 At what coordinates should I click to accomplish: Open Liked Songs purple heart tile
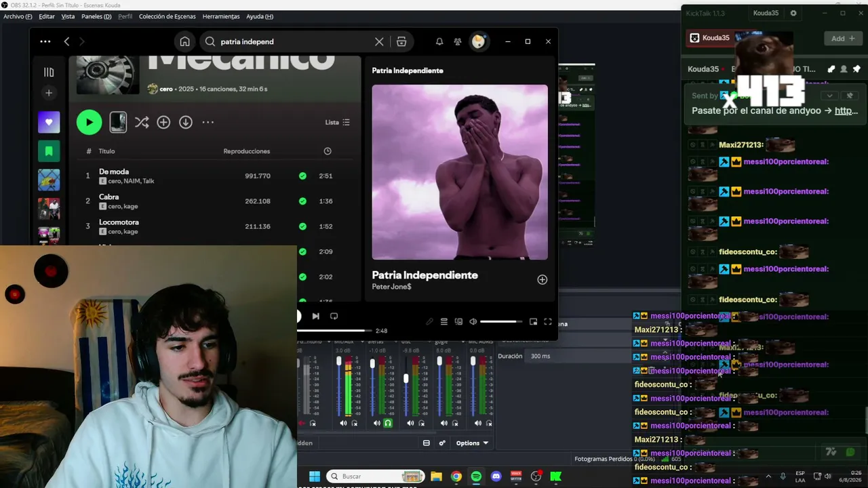[49, 122]
